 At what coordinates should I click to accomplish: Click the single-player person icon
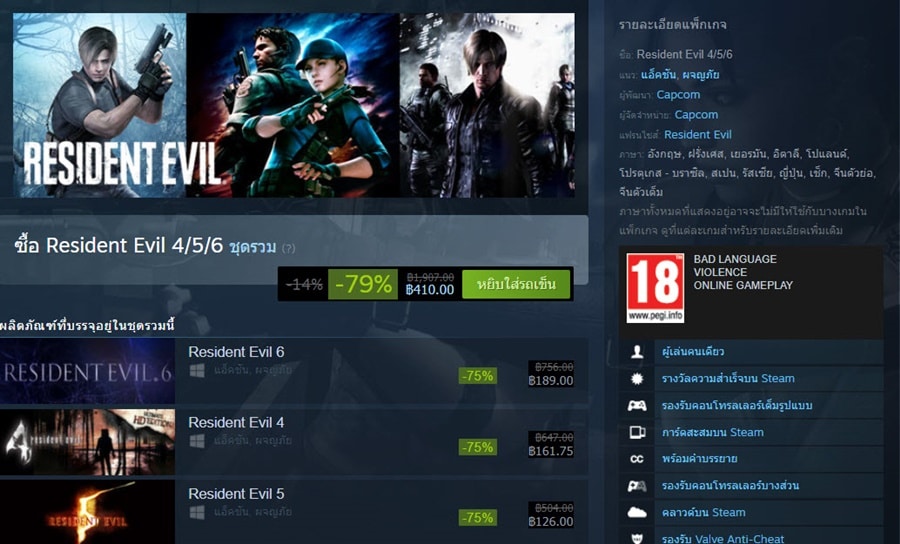pyautogui.click(x=637, y=352)
